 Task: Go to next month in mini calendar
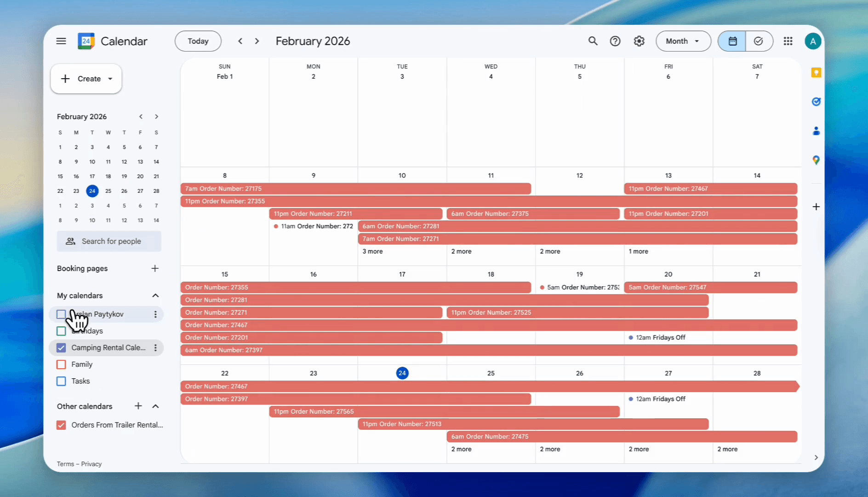(157, 116)
